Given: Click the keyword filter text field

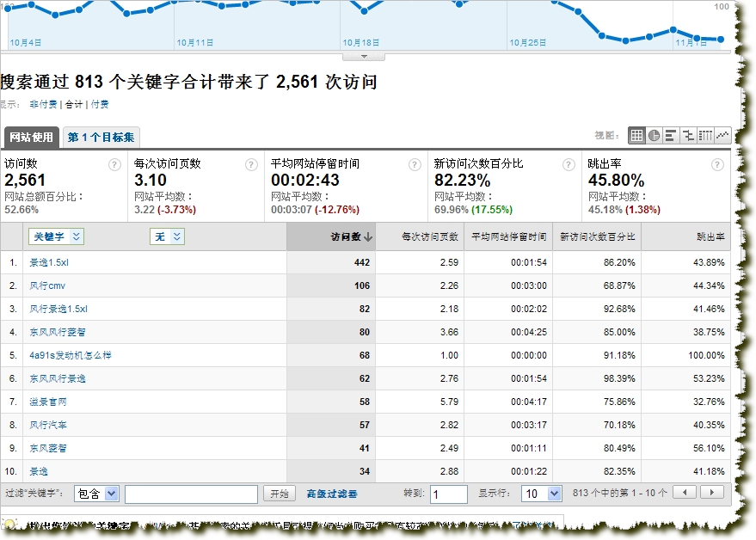Looking at the screenshot, I should click(191, 494).
